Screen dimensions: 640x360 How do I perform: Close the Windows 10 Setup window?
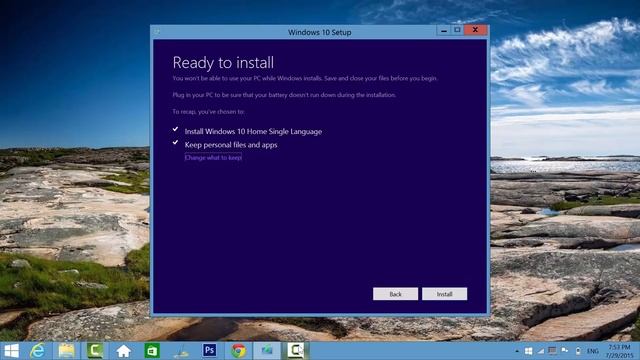click(475, 30)
